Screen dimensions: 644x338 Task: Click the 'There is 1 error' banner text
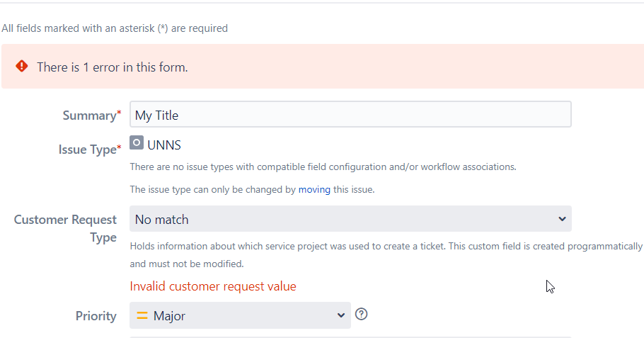[112, 67]
